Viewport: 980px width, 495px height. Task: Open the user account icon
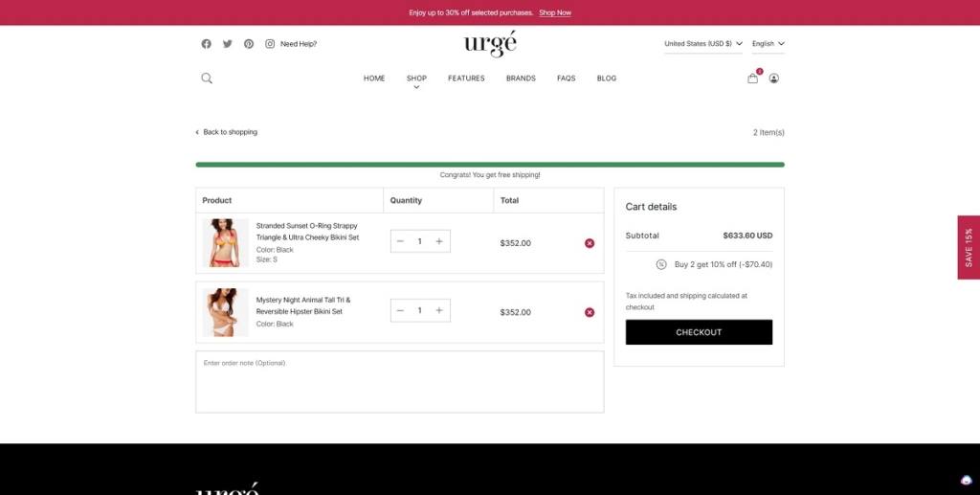click(774, 79)
